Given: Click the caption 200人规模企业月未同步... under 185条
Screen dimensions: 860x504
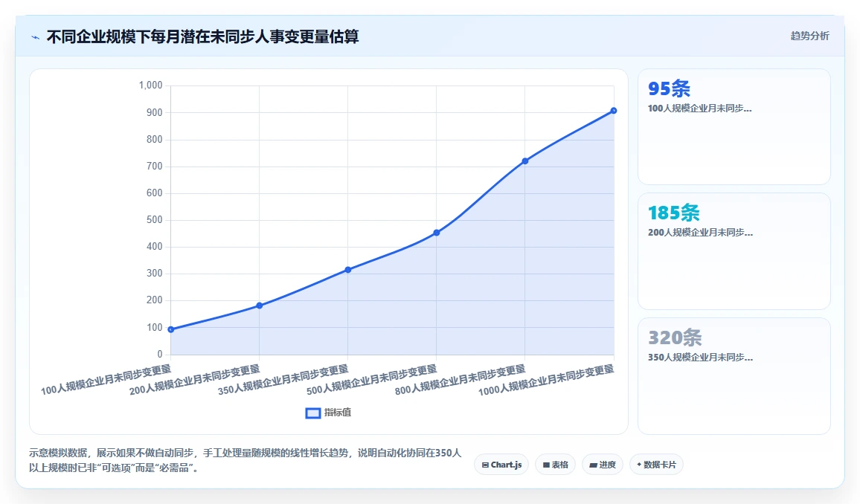Looking at the screenshot, I should click(700, 233).
